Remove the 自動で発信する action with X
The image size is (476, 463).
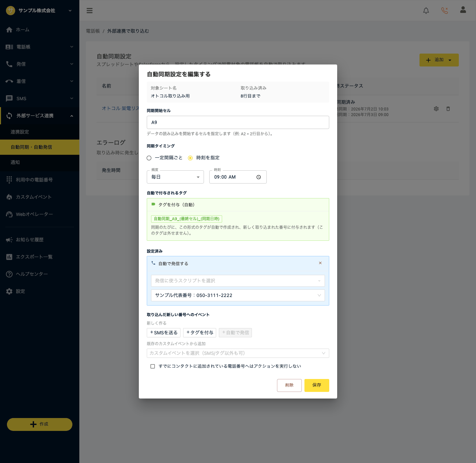(320, 263)
